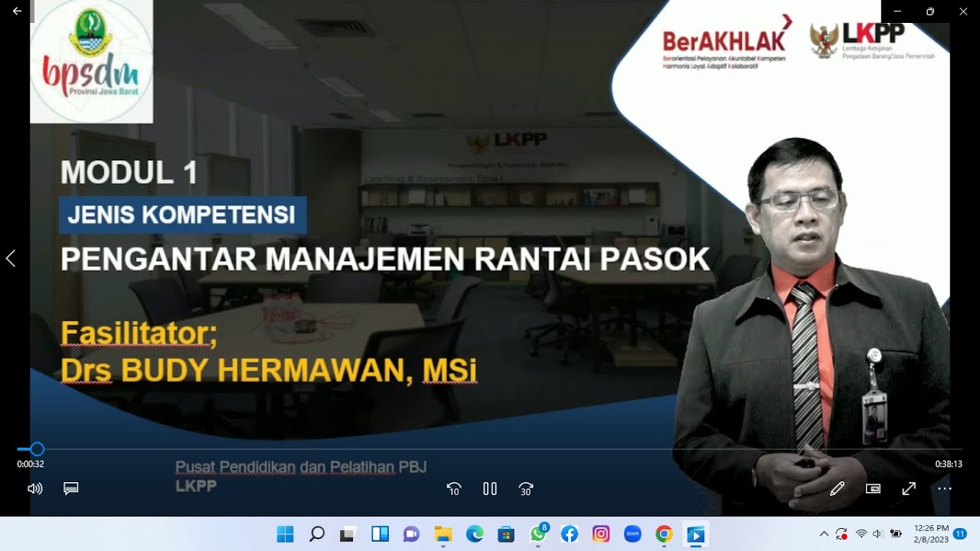Go back with the top-left arrow
Image resolution: width=980 pixels, height=551 pixels.
(x=17, y=11)
